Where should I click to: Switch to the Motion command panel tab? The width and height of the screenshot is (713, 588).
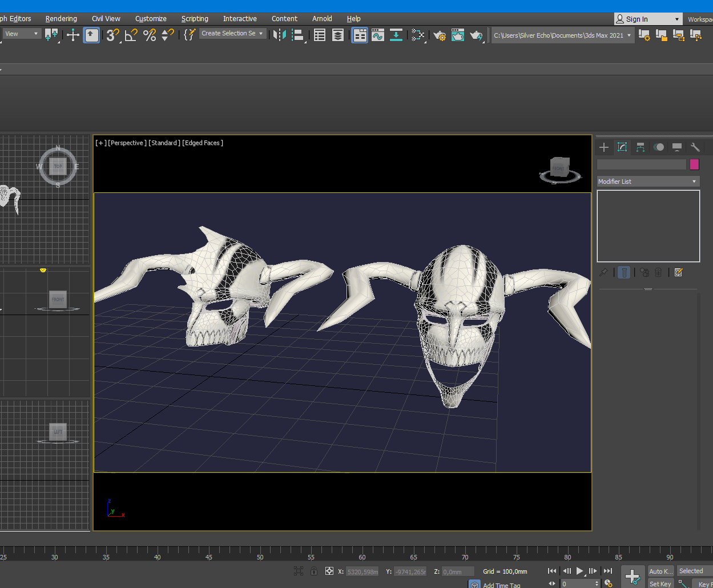[659, 147]
